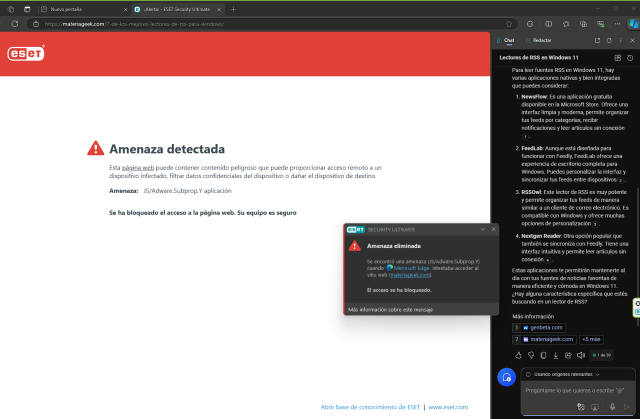Open genbeta.com source reference
The image size is (640, 419).
pos(545,327)
